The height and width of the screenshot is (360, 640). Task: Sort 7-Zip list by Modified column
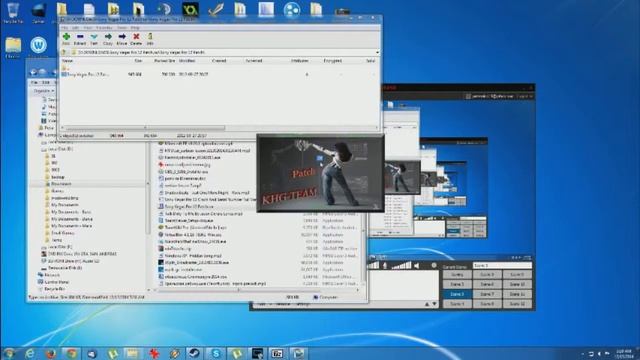click(x=187, y=60)
